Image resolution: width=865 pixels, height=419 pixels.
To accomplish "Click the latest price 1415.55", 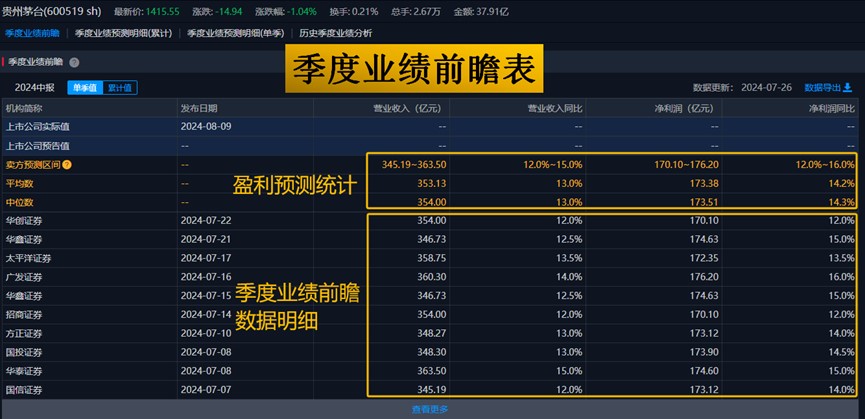I will [162, 11].
